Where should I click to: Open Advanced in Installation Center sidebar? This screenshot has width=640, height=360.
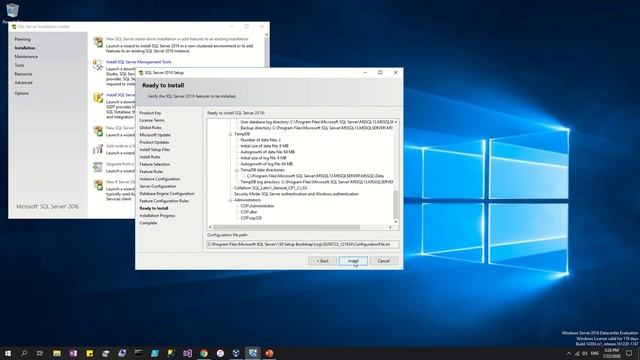tap(23, 82)
